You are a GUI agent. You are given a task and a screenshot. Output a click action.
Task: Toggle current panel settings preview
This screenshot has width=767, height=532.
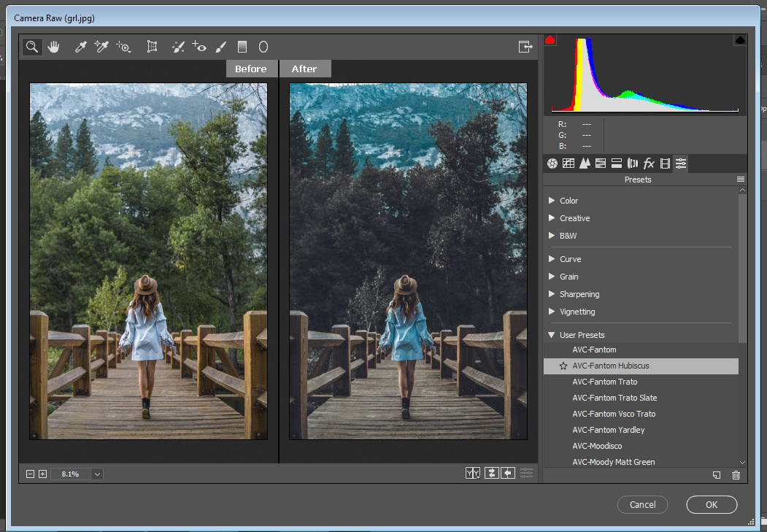[526, 473]
